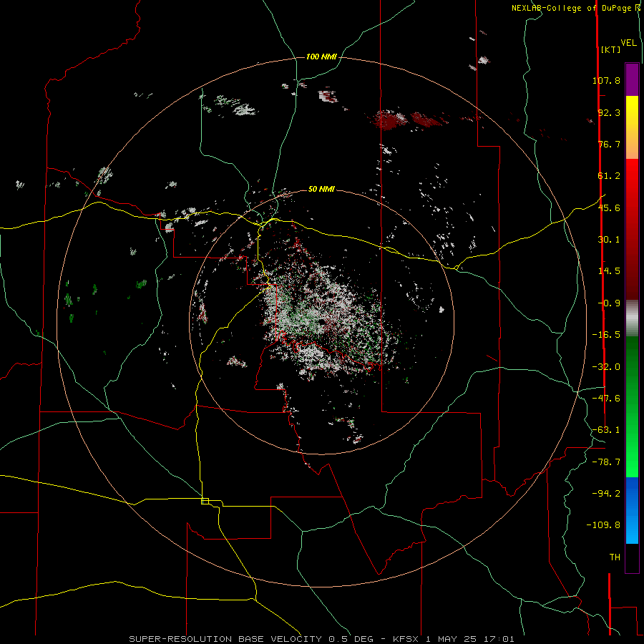
Task: Click the small yellow square highway junction marker
Action: pyautogui.click(x=205, y=501)
